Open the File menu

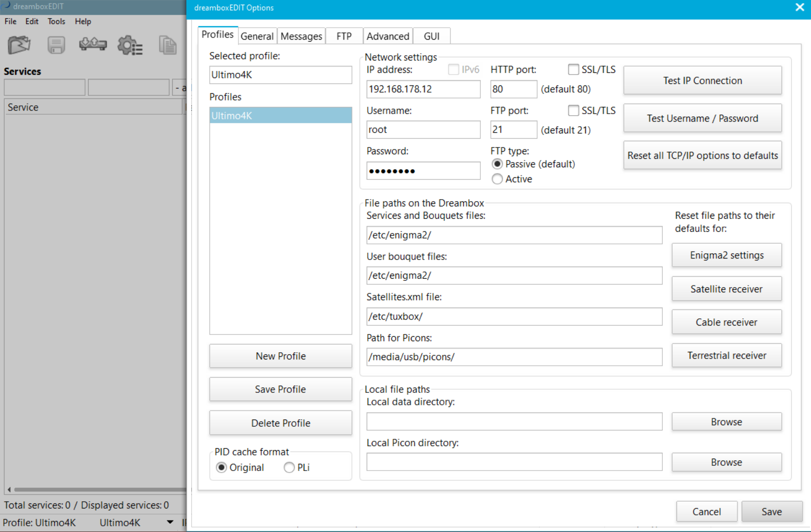pyautogui.click(x=10, y=21)
